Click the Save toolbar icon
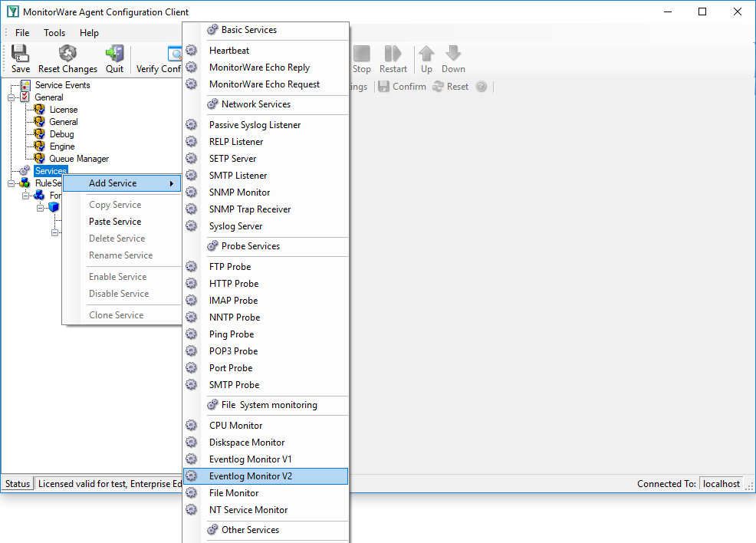Viewport: 756px width, 543px height. tap(20, 53)
